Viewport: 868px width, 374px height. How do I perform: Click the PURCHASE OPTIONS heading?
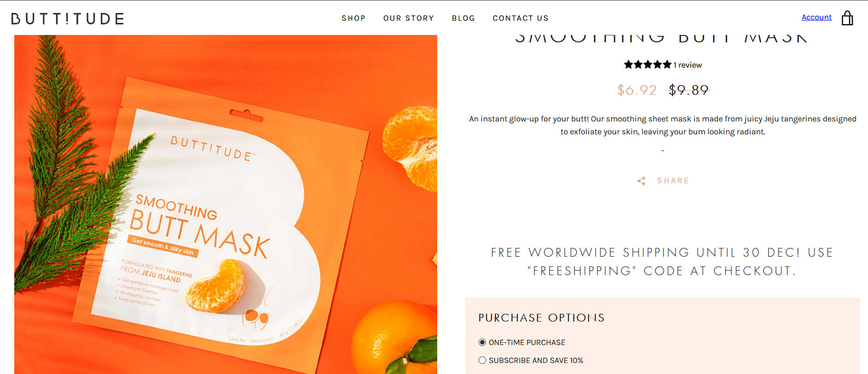point(541,318)
